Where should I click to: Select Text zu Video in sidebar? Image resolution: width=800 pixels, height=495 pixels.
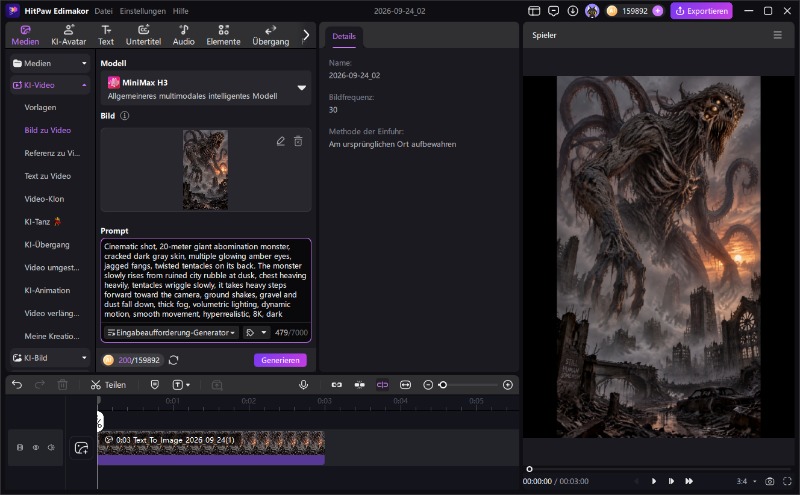(x=47, y=176)
